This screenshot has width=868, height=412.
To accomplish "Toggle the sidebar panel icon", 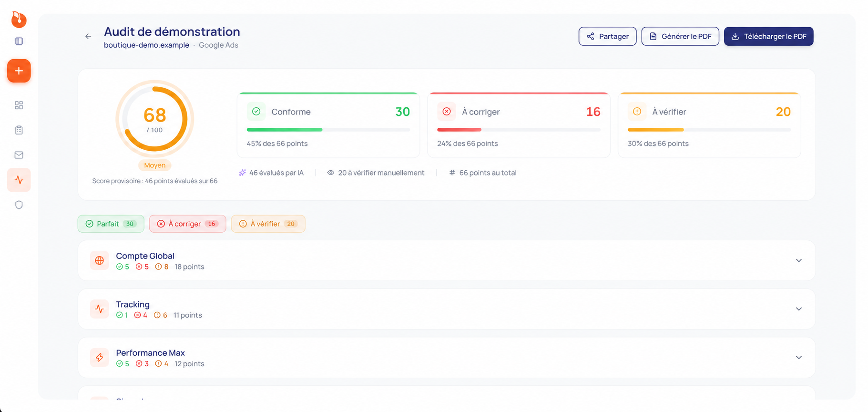I will coord(19,41).
